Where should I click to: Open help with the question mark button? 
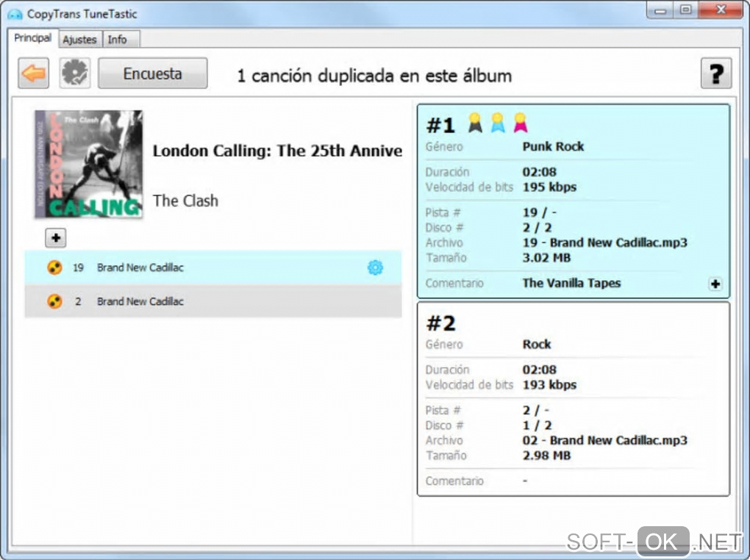[x=716, y=73]
